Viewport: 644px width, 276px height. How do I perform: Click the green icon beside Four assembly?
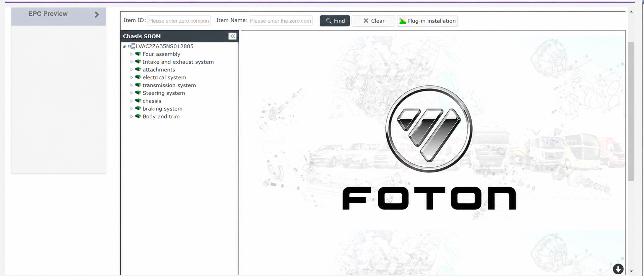coord(138,54)
